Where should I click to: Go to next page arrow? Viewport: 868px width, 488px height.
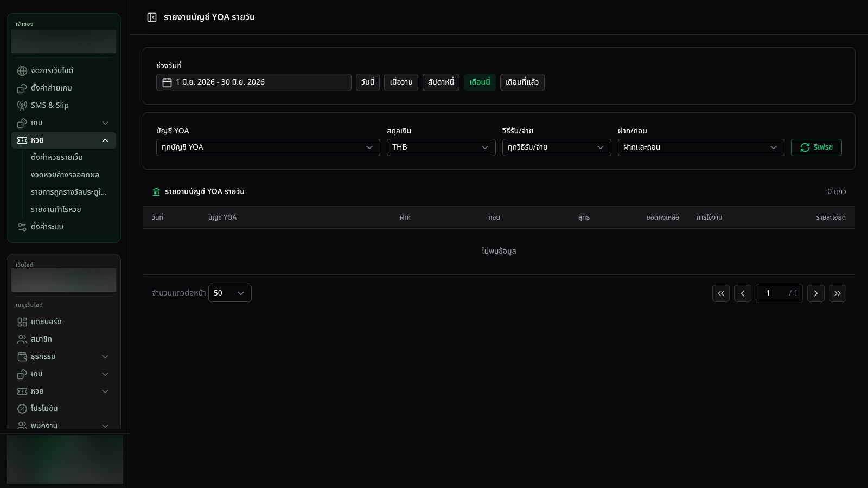(x=816, y=293)
